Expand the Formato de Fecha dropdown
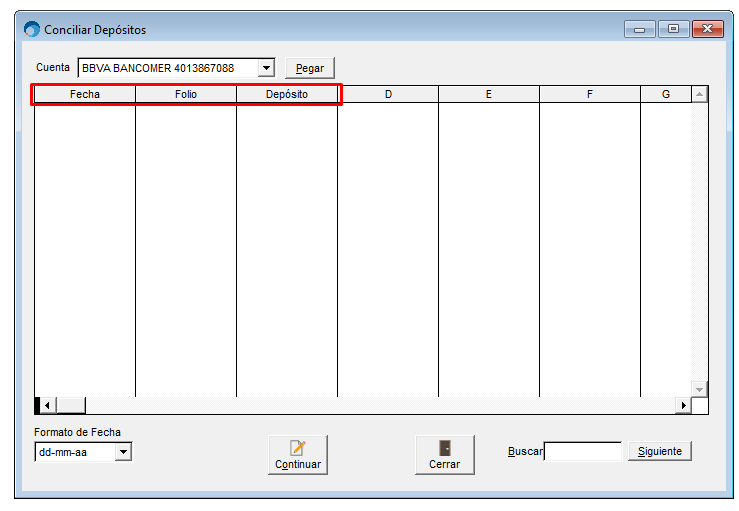The height and width of the screenshot is (511, 739). [x=123, y=452]
